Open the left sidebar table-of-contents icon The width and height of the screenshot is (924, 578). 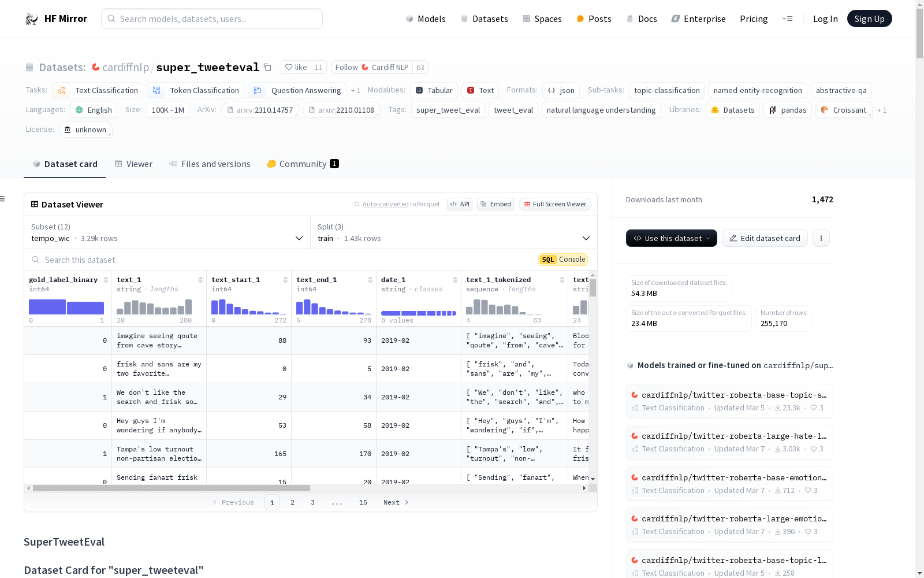pyautogui.click(x=2, y=199)
